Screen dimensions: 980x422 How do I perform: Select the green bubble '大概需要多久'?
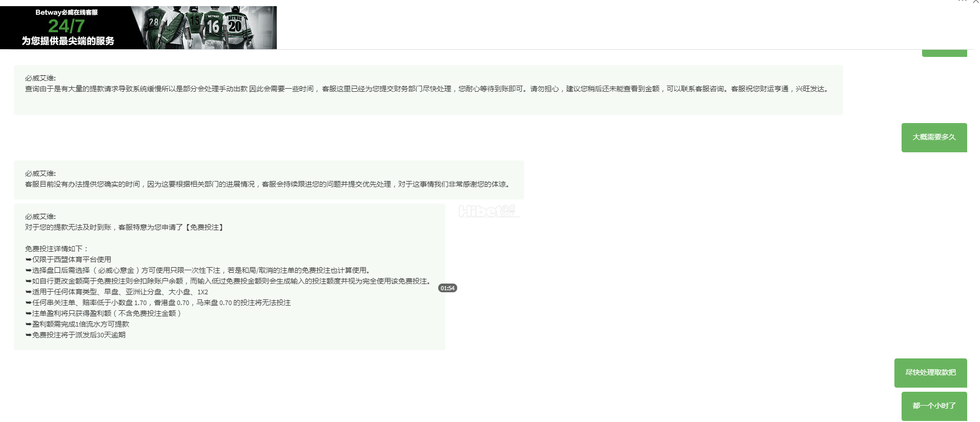934,137
